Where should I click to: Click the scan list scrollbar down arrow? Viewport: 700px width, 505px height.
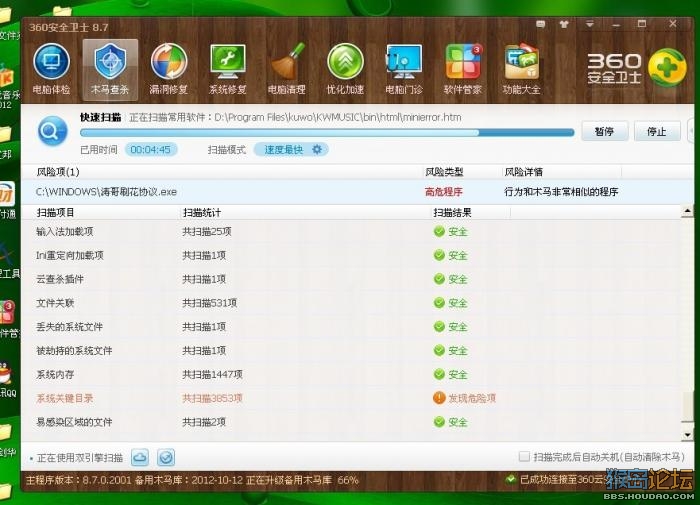pos(688,434)
